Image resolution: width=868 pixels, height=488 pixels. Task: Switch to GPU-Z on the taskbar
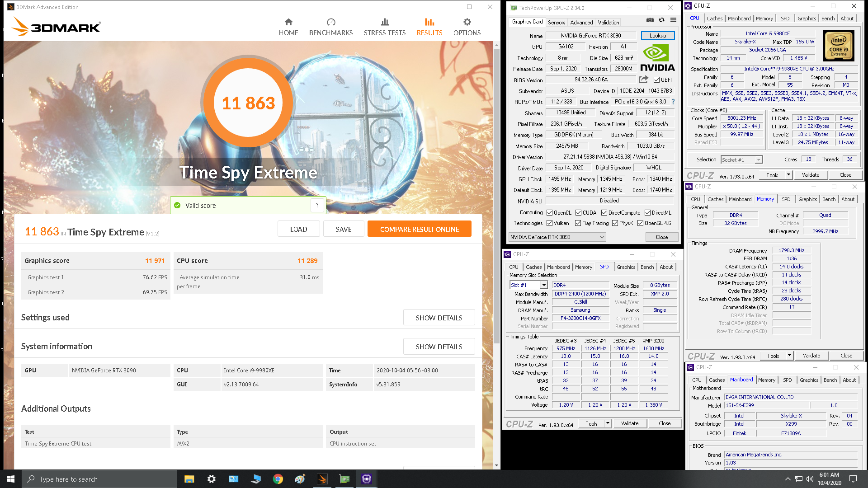point(344,479)
